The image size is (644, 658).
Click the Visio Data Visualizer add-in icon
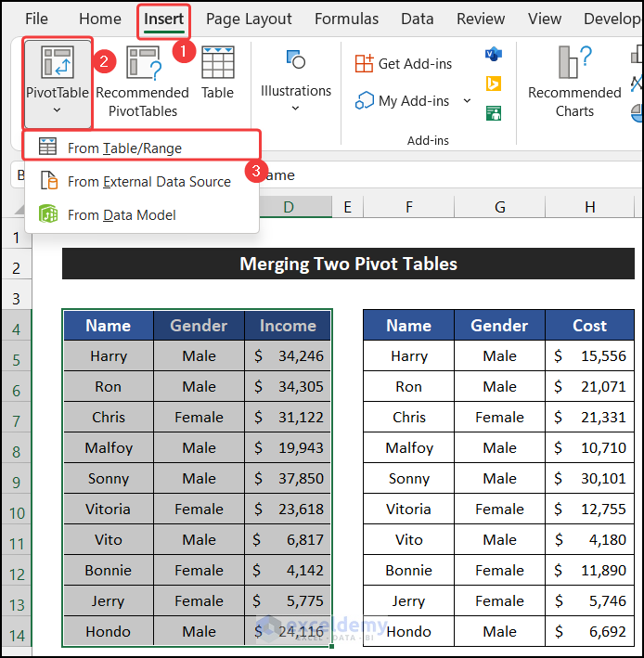[x=494, y=54]
